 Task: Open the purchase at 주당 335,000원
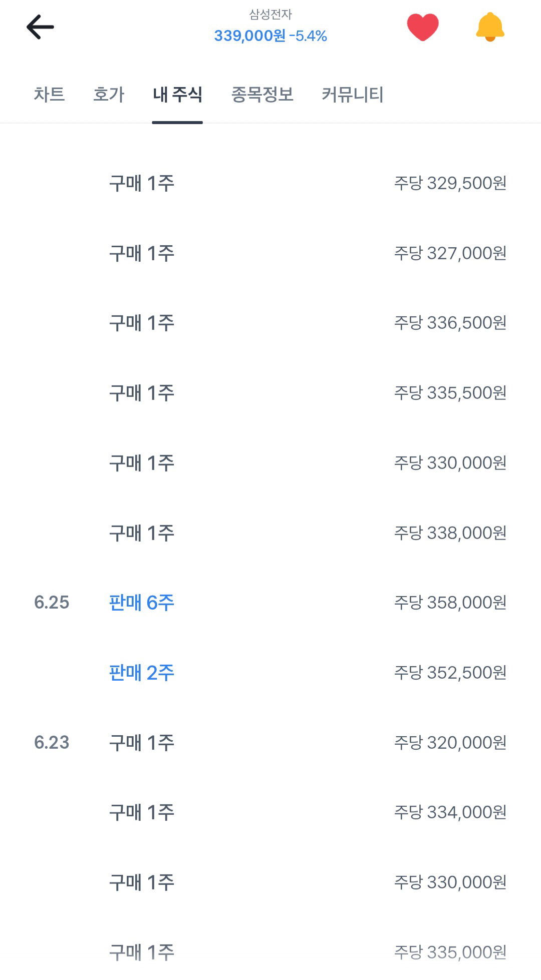[x=270, y=952]
